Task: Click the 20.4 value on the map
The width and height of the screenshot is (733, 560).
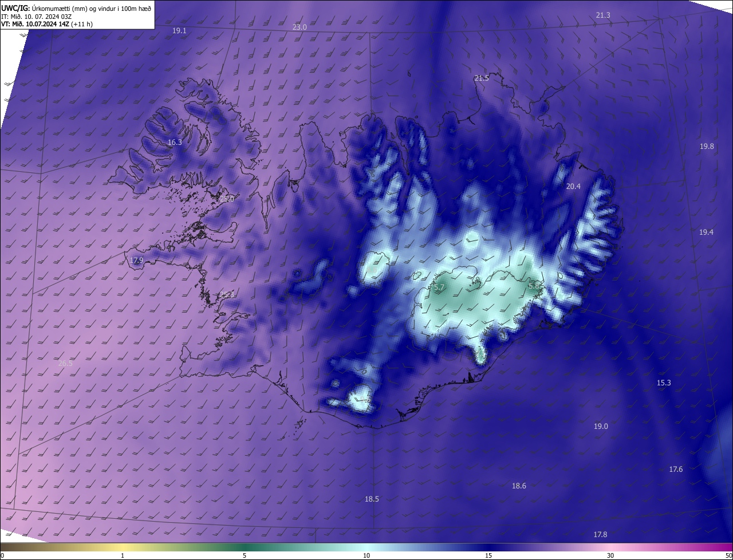Action: point(573,186)
